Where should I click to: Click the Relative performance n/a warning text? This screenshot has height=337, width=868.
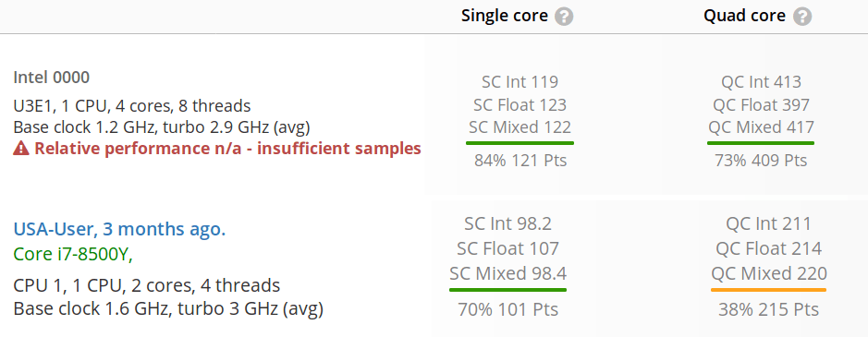[227, 149]
